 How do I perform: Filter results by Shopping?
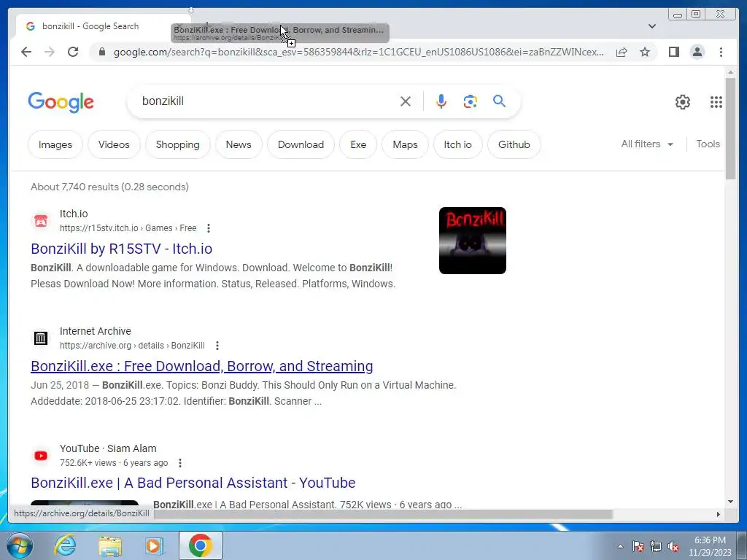click(x=178, y=144)
